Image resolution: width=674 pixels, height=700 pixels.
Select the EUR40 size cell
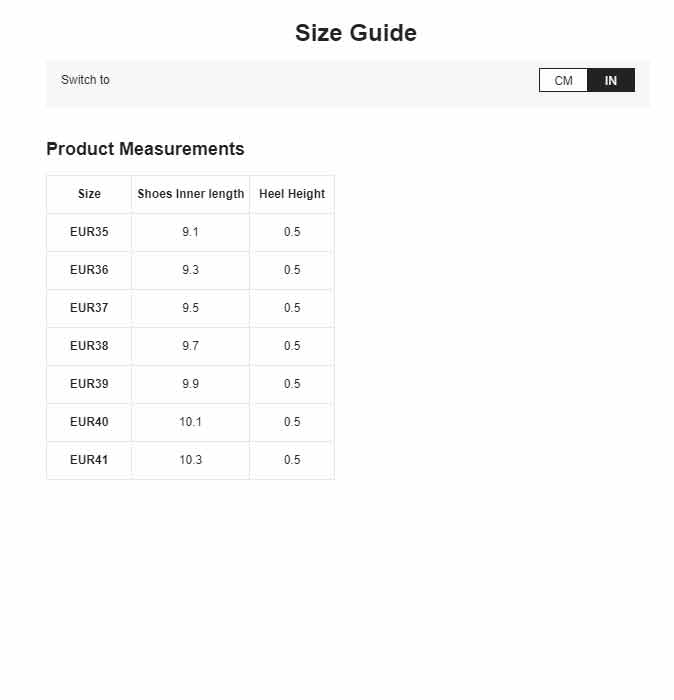(89, 422)
